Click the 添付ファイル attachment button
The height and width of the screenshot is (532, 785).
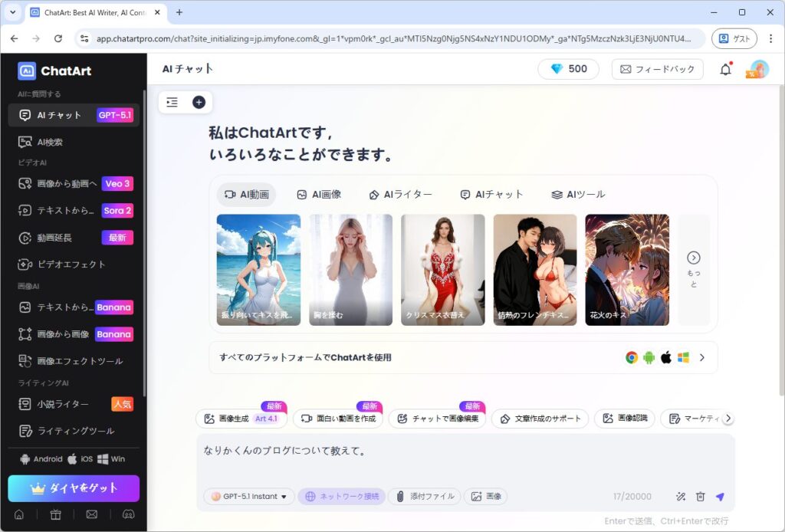point(424,497)
